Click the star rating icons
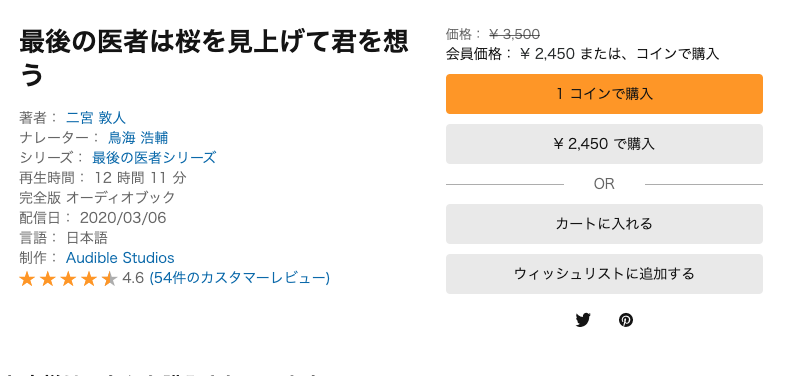The width and height of the screenshot is (785, 376). tap(68, 278)
